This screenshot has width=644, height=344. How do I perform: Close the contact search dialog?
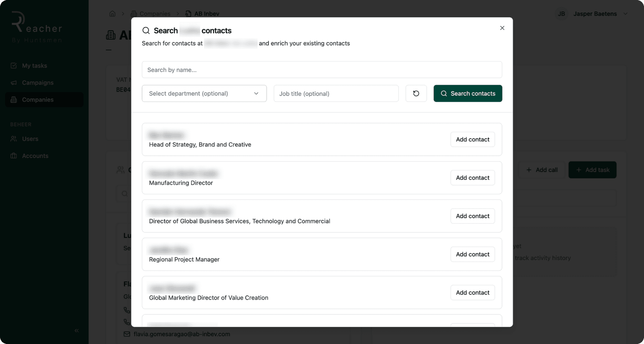(502, 28)
